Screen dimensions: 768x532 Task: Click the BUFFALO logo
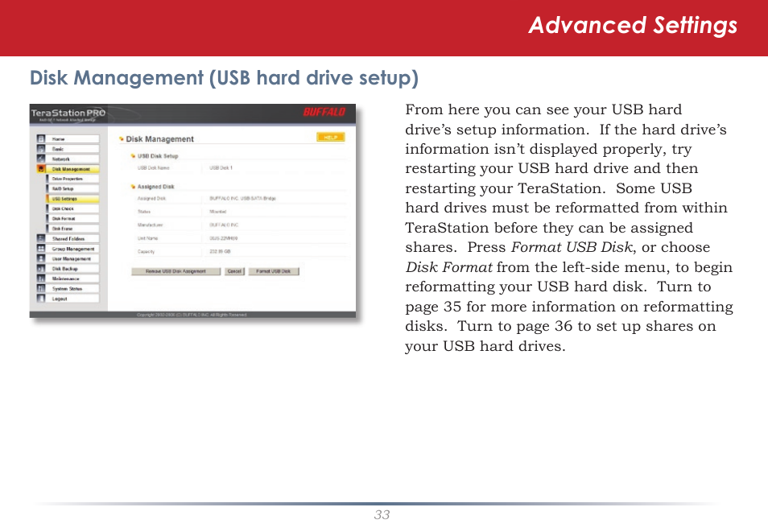pos(324,112)
